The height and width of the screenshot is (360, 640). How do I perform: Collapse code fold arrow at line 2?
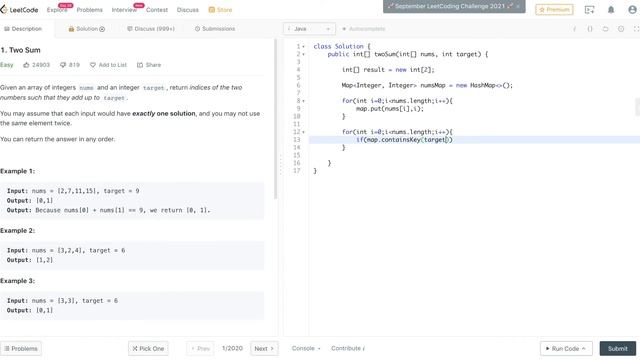303,54
